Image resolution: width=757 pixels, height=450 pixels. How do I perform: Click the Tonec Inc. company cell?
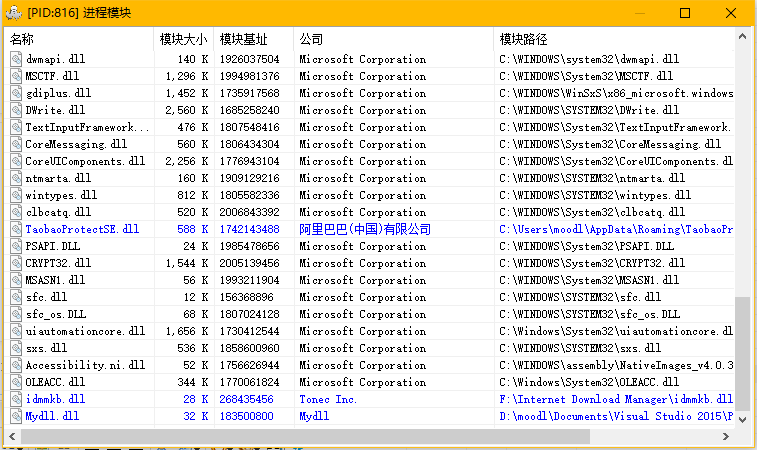(x=328, y=399)
